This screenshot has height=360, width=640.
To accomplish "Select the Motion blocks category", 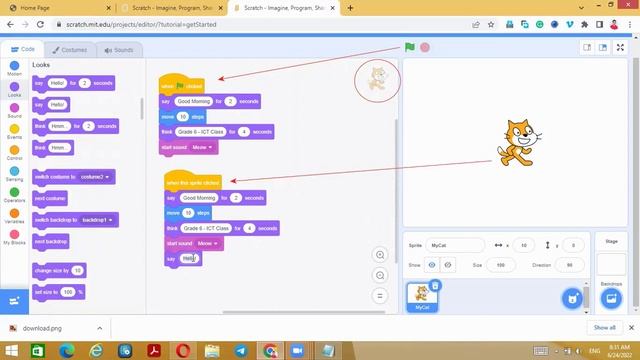I will coord(14,68).
